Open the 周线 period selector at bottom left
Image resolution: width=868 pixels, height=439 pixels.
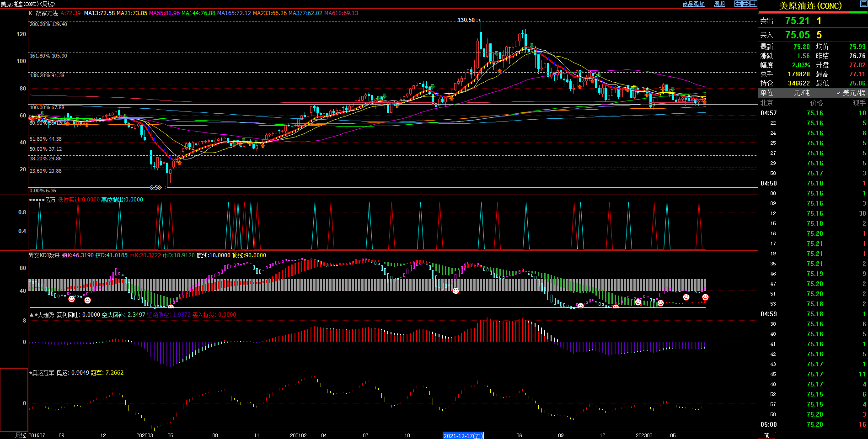click(21, 435)
